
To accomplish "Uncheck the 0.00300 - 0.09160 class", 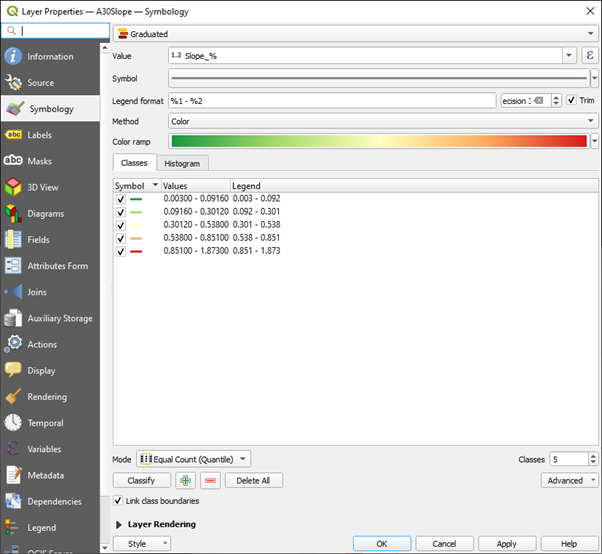I will (x=121, y=200).
